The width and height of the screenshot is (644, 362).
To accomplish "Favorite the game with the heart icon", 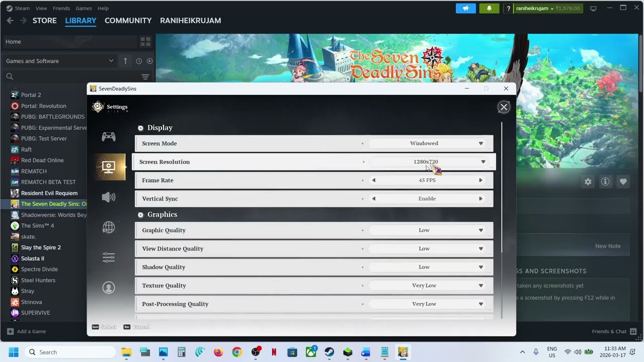I will (x=623, y=182).
